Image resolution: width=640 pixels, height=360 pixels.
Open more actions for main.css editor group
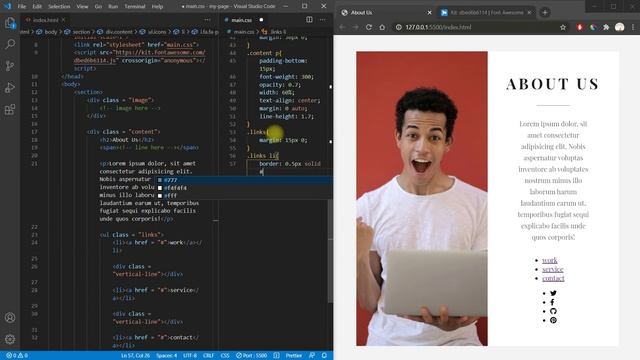click(x=322, y=20)
